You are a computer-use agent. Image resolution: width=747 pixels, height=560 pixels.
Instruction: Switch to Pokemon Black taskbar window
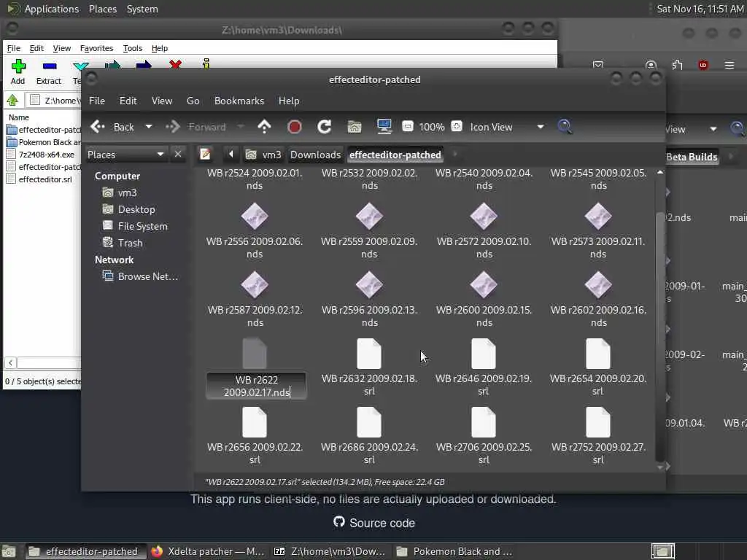[x=454, y=551]
